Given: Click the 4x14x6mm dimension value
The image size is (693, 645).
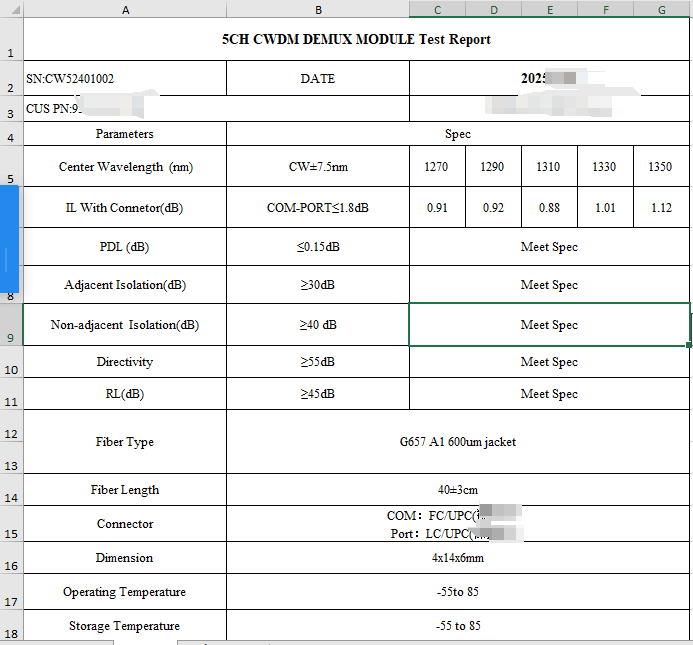Looking at the screenshot, I should point(457,558).
